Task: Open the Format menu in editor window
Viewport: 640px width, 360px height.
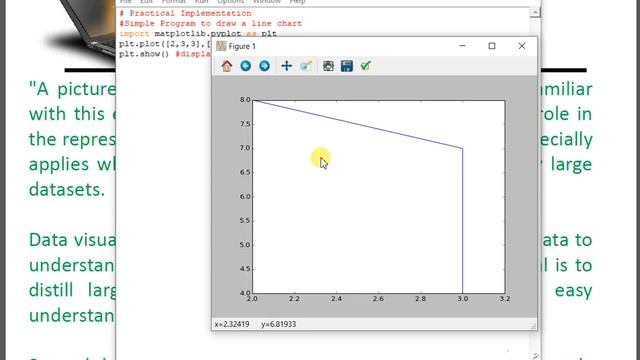Action: click(x=173, y=2)
